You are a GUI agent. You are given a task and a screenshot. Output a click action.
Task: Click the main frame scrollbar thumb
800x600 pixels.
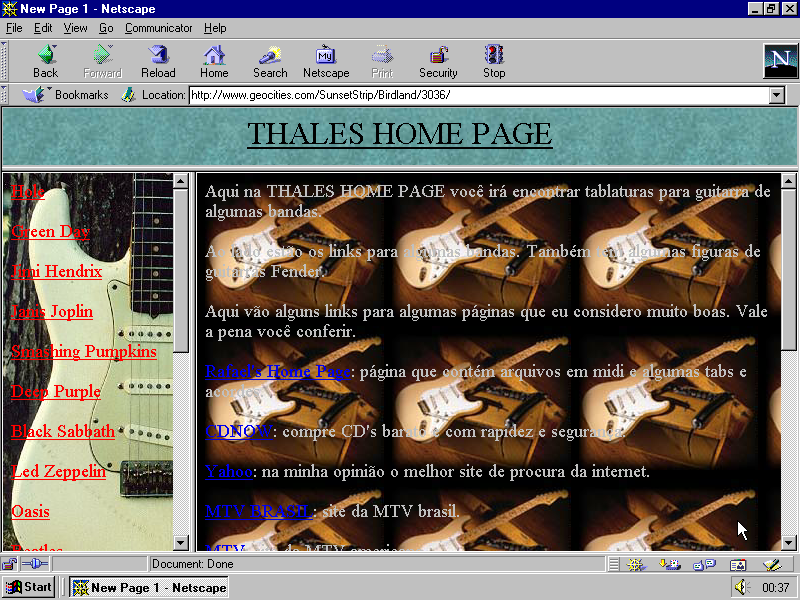(x=788, y=270)
